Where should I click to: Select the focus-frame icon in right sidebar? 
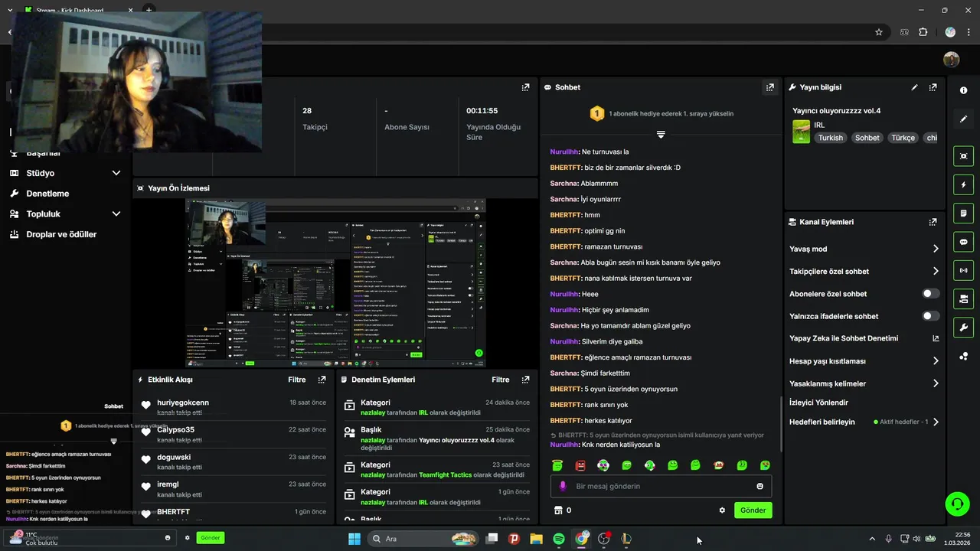(963, 156)
